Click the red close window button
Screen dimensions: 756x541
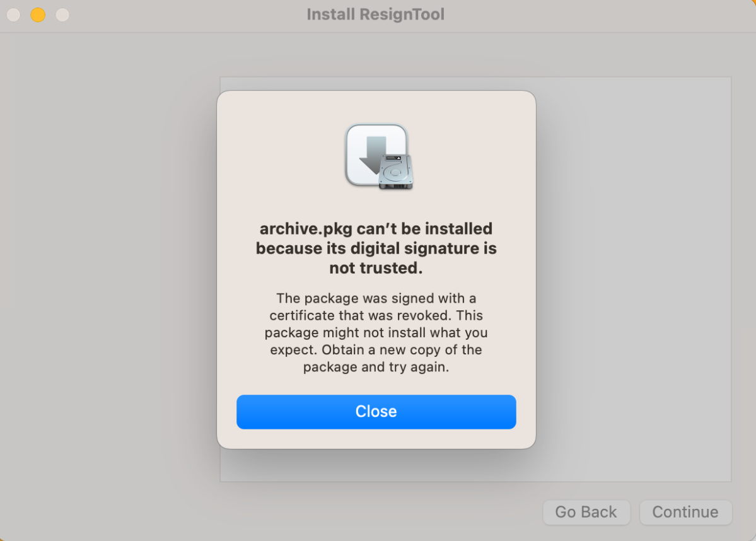coord(13,14)
